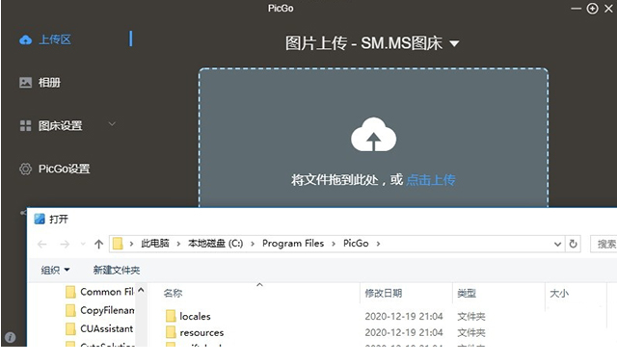Expand the 图床设置 menu
617x364 pixels.
click(x=60, y=126)
